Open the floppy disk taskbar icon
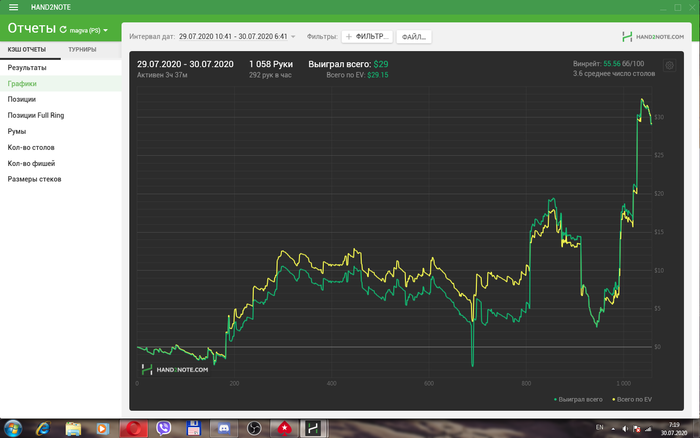700x438 pixels. tap(193, 429)
